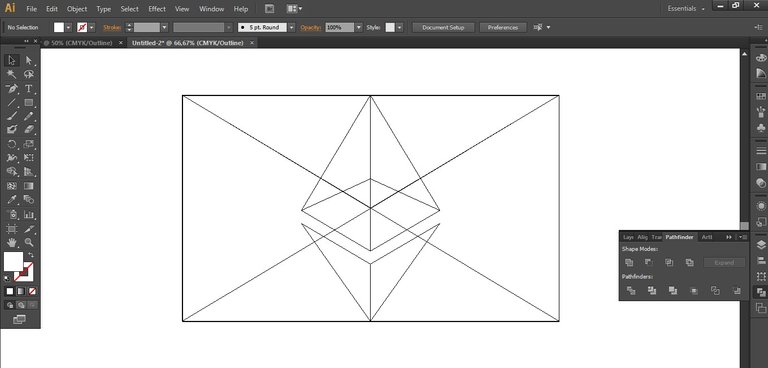Apply Crop pathfinder
This screenshot has width=768, height=368.
694,291
